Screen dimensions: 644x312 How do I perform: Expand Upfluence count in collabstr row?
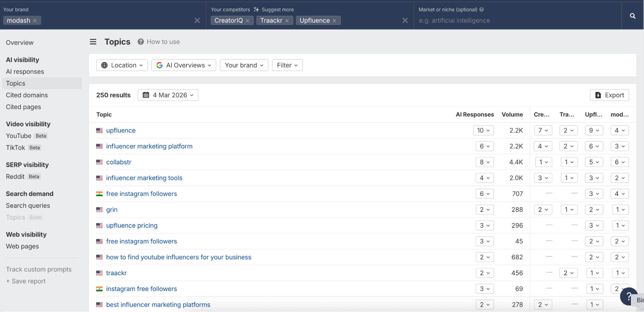click(x=594, y=162)
